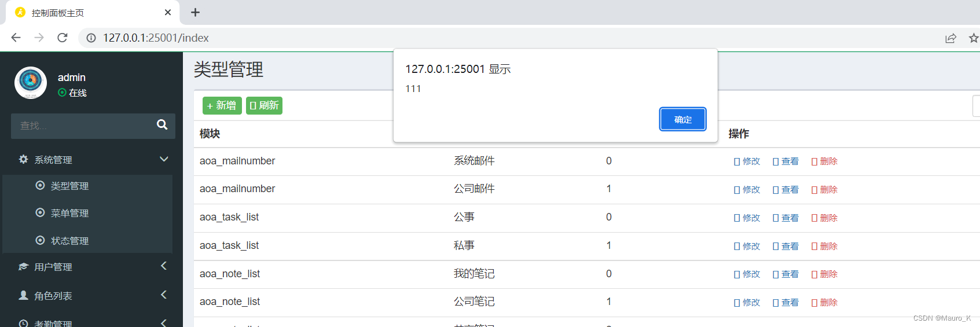
Task: Click 查看 for the 私事 row
Action: pos(786,247)
